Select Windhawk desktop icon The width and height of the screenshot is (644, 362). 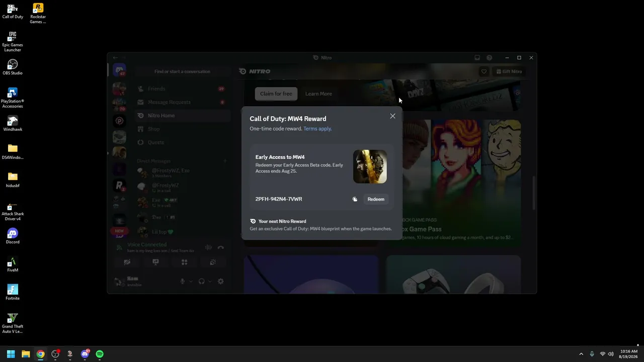click(13, 124)
